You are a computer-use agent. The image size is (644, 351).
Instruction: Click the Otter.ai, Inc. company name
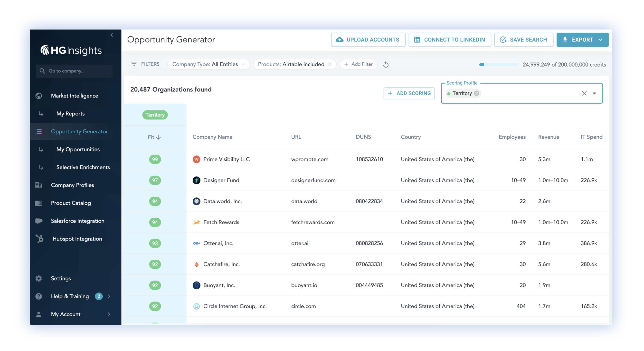click(218, 244)
